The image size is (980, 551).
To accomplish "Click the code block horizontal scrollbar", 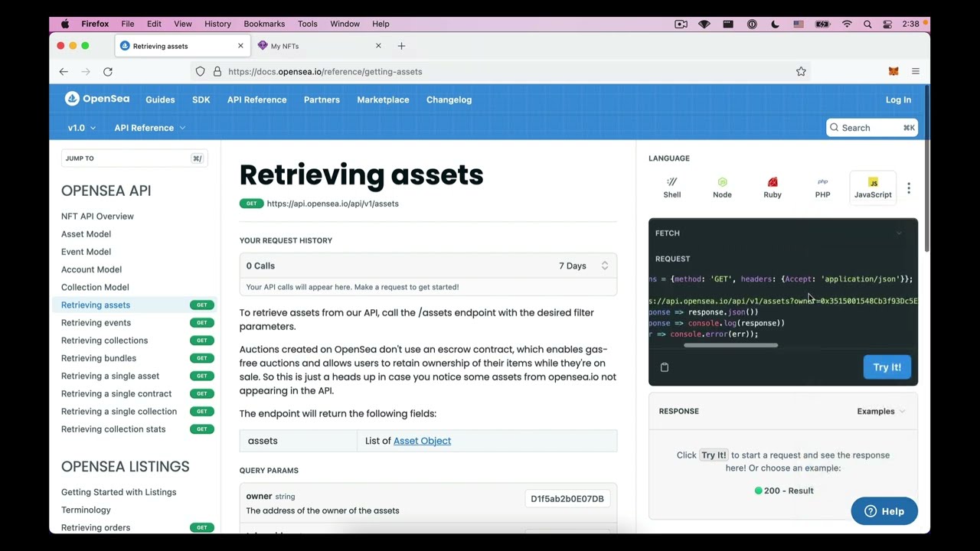I will point(730,345).
